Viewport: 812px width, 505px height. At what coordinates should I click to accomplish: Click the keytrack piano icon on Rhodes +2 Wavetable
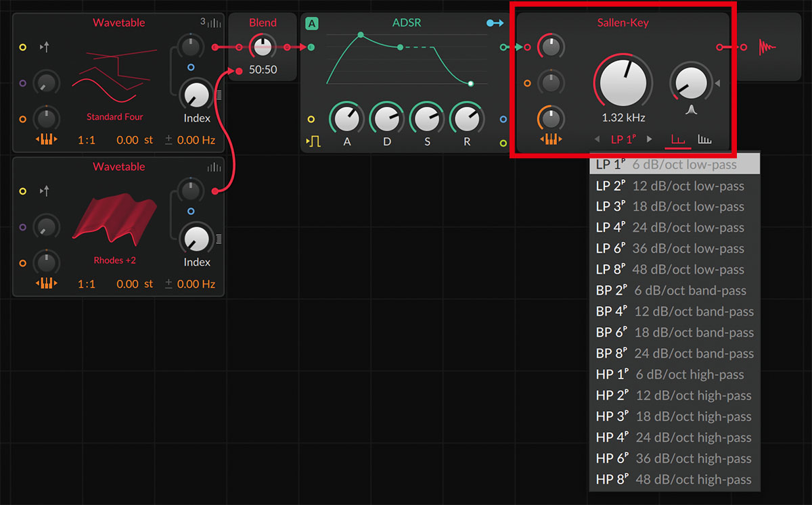[46, 284]
